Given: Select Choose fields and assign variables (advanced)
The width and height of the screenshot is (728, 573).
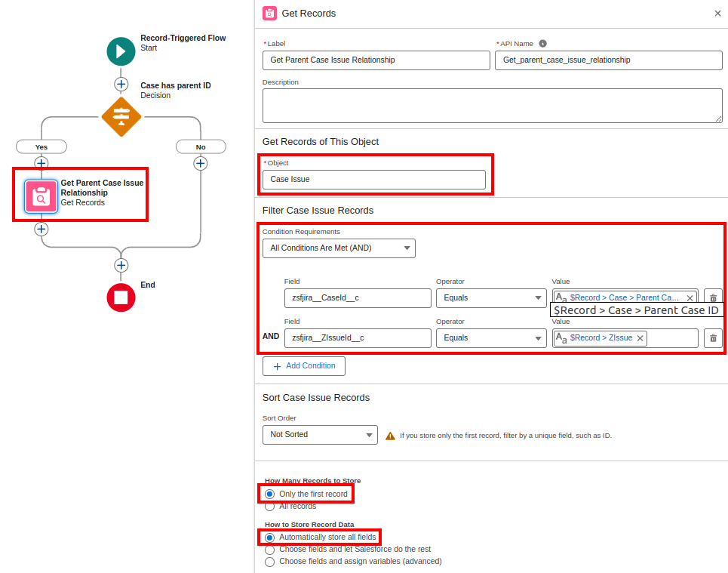Looking at the screenshot, I should (x=270, y=562).
